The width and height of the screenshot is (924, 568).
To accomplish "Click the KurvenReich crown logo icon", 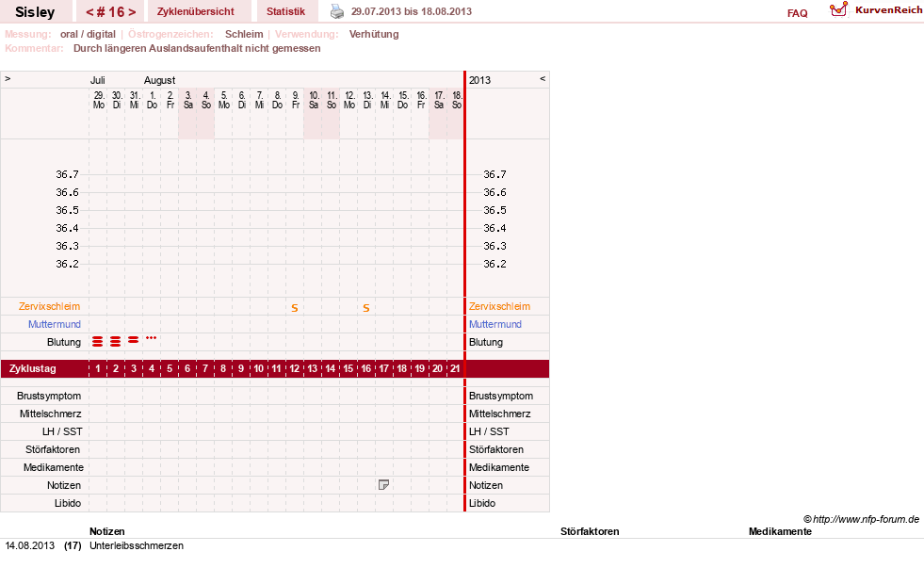I will [838, 9].
